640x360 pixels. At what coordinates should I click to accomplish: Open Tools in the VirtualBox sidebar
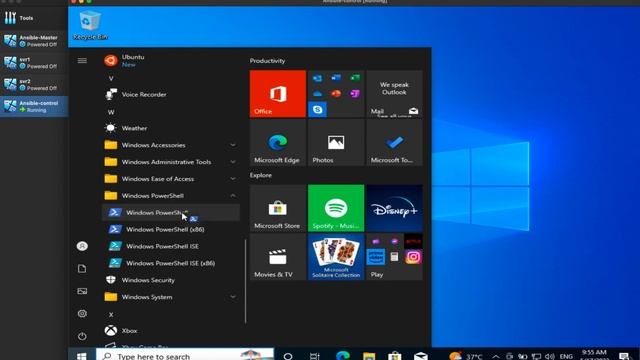[x=34, y=18]
